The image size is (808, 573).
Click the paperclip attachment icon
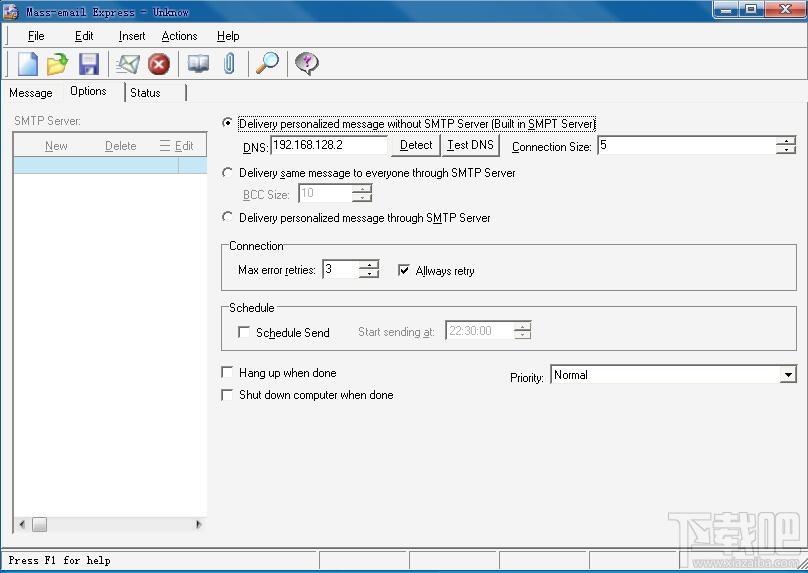229,64
